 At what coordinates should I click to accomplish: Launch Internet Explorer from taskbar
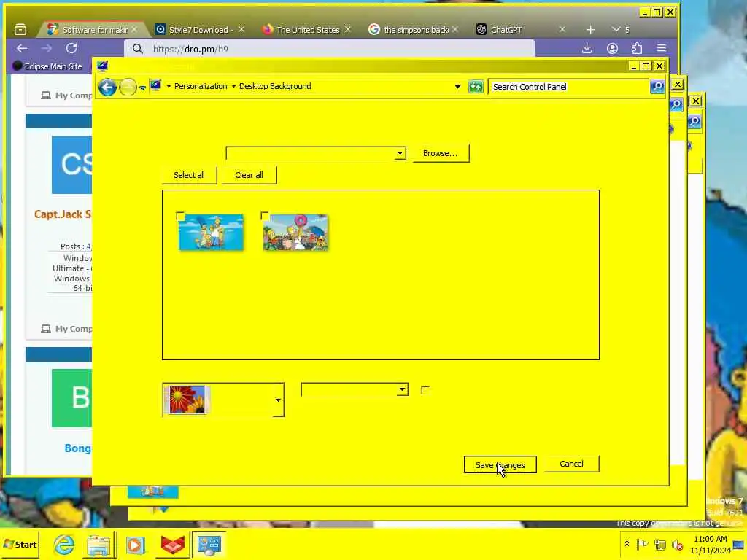point(64,545)
